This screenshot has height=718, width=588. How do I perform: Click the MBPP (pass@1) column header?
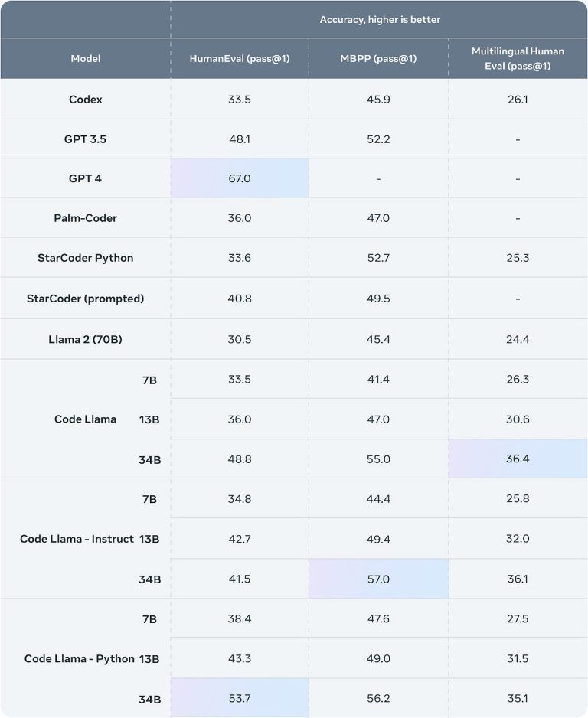coord(379,59)
